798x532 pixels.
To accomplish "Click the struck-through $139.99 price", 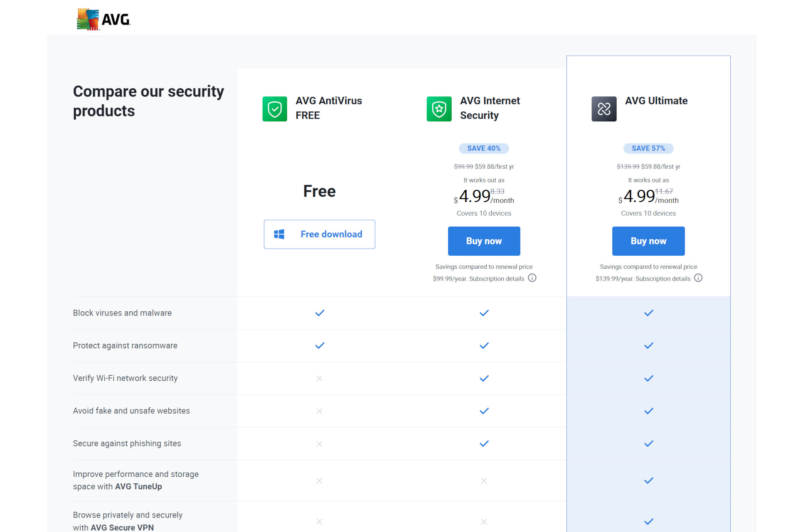I will point(628,167).
